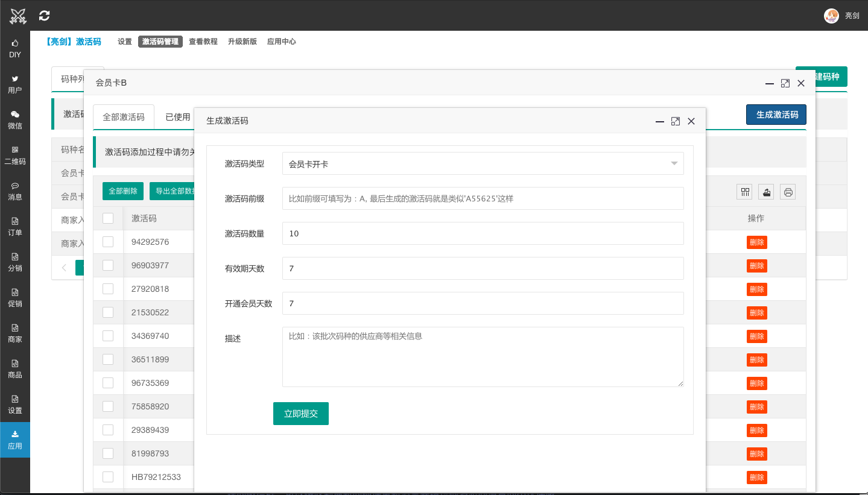Open 应用 in the left sidebar
868x495 pixels.
coord(15,440)
